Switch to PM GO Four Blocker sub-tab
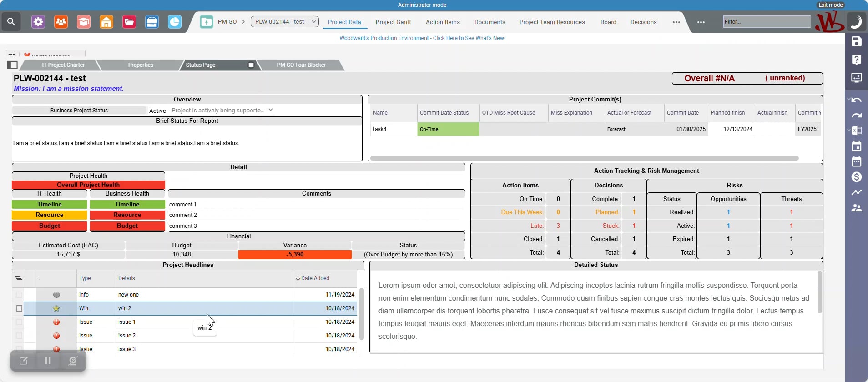The image size is (868, 382). [301, 65]
